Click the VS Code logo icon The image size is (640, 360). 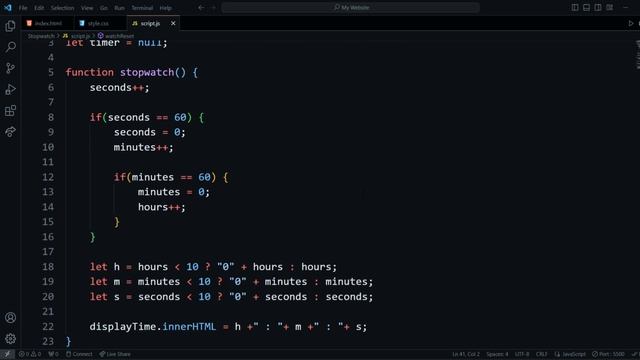[8, 7]
